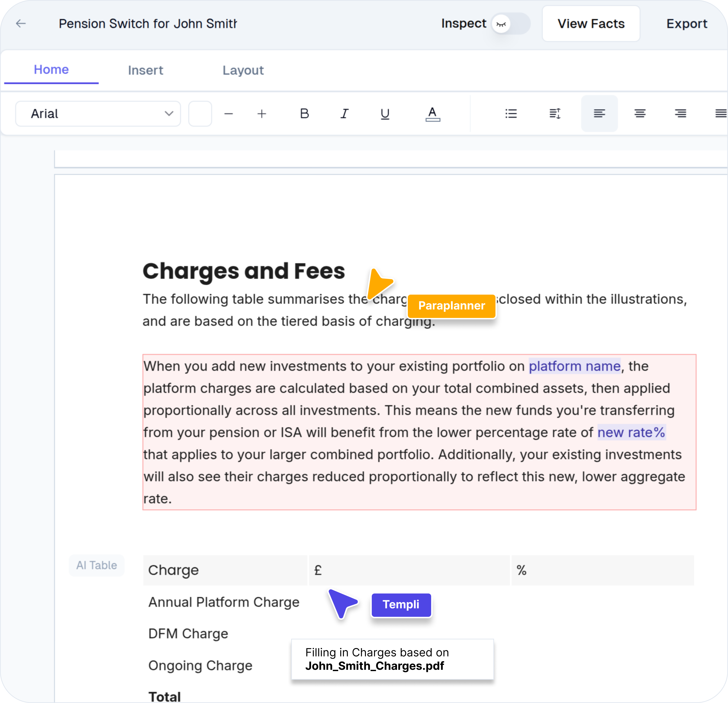This screenshot has height=703, width=728.
Task: Open the Arial font dropdown
Action: [98, 114]
